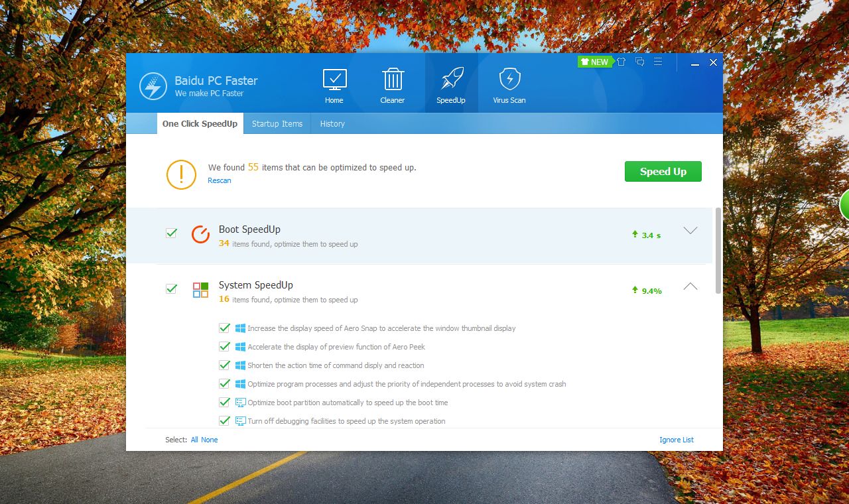
Task: Open the Ignore List
Action: pyautogui.click(x=677, y=440)
